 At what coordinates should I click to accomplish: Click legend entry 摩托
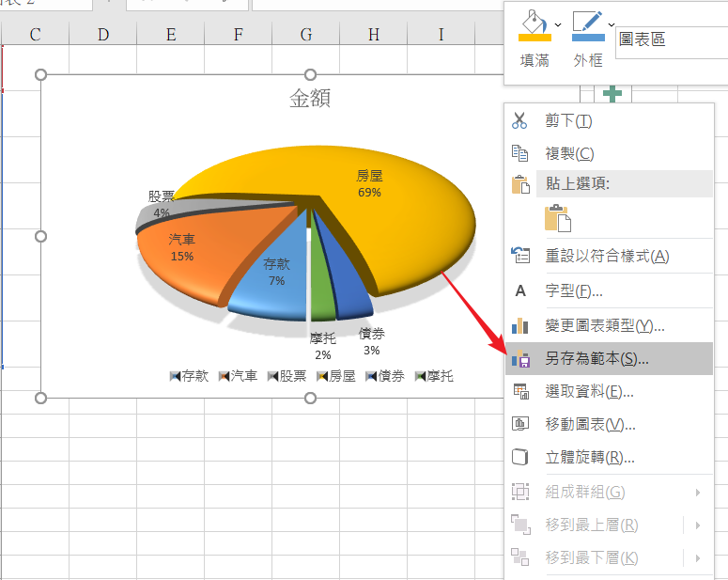pyautogui.click(x=434, y=376)
